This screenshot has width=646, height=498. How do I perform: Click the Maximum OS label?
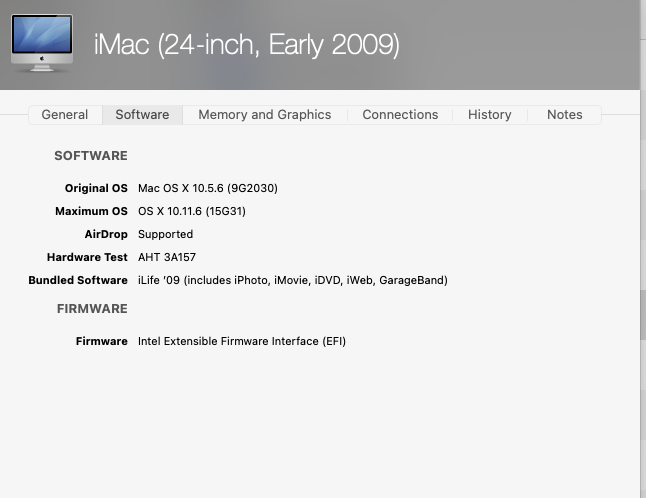[x=91, y=211]
